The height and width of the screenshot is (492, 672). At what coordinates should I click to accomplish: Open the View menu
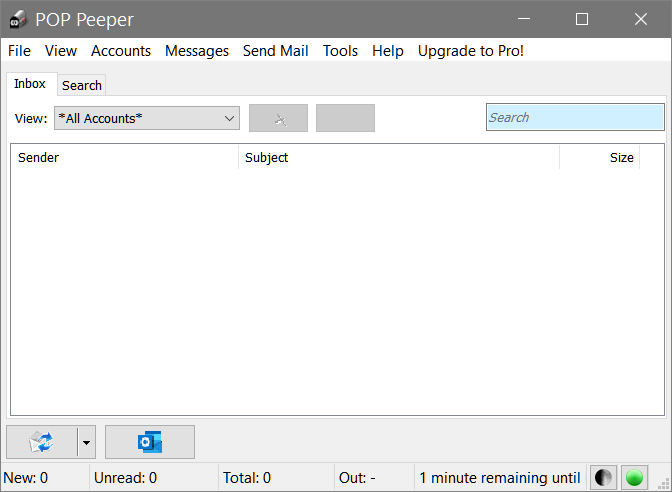pos(61,51)
